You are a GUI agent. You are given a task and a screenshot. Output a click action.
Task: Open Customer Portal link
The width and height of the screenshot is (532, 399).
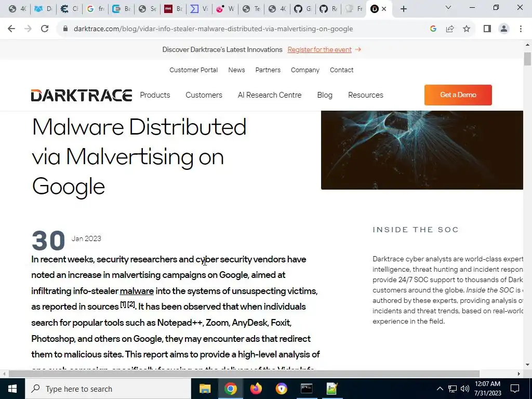point(193,70)
